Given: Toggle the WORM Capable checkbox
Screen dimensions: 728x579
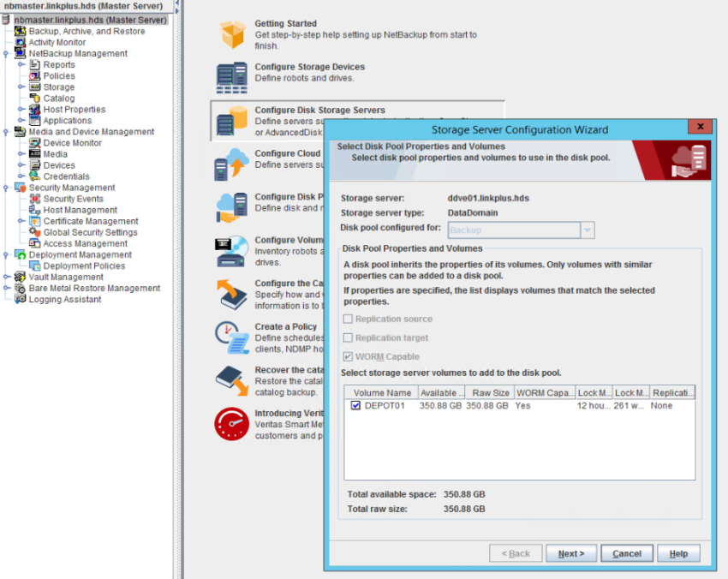Looking at the screenshot, I should pyautogui.click(x=348, y=356).
